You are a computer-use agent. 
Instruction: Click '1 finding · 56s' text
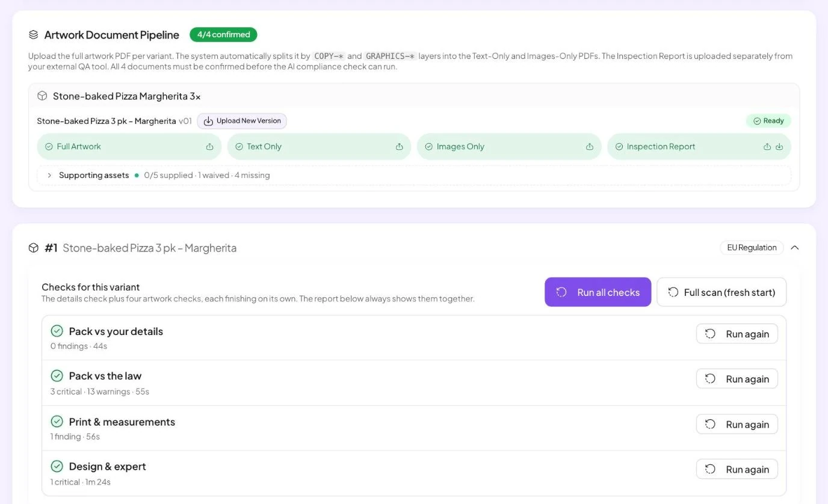[x=75, y=437]
